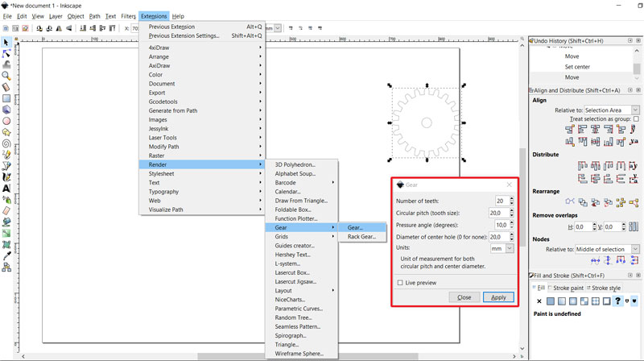Select the Rectangle tool
This screenshot has width=644, height=361.
[6, 98]
